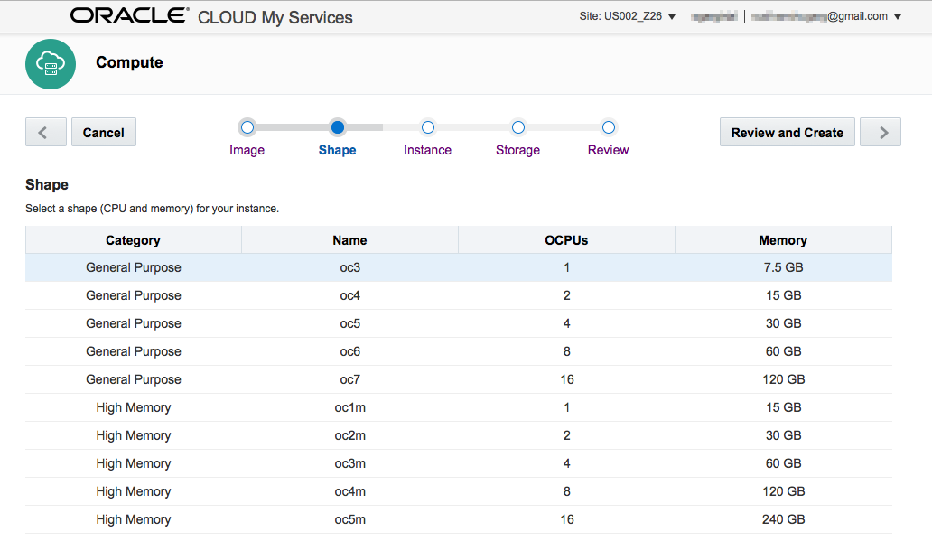This screenshot has width=932, height=560.
Task: Click the OCPUs column header
Action: (566, 240)
